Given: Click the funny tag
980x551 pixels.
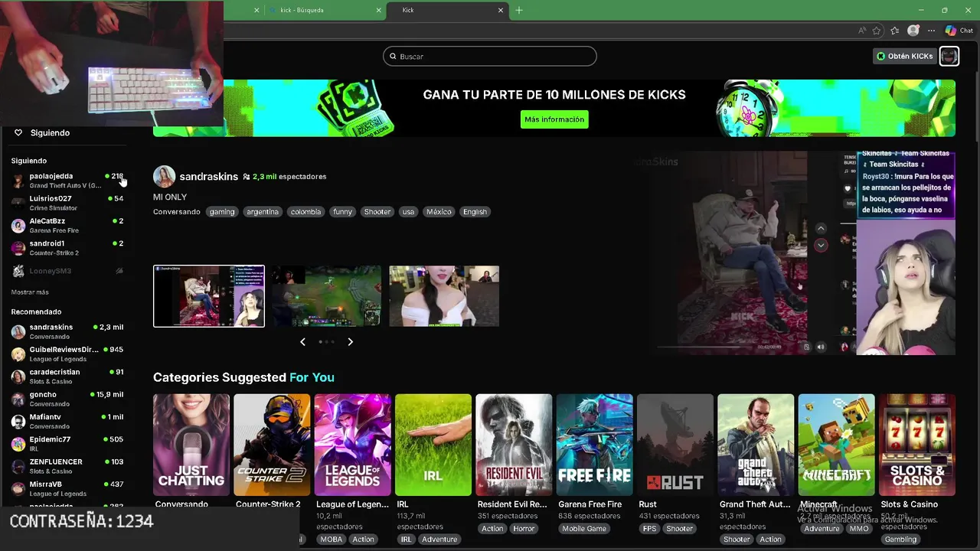Looking at the screenshot, I should pyautogui.click(x=342, y=212).
